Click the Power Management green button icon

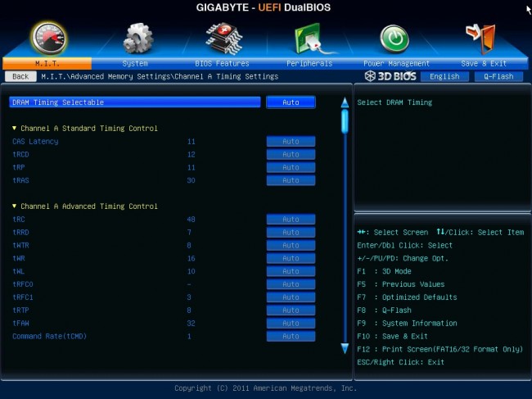[394, 39]
